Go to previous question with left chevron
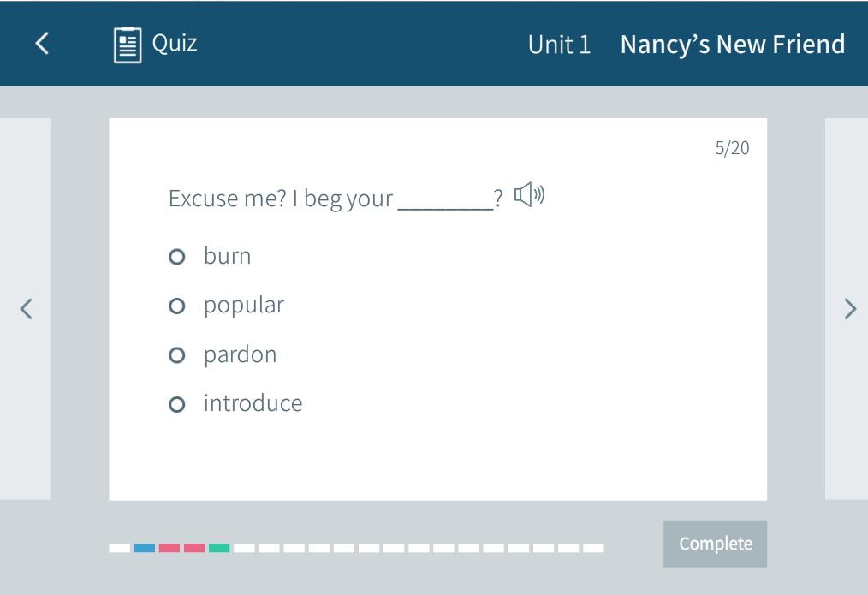The width and height of the screenshot is (868, 595). (27, 309)
